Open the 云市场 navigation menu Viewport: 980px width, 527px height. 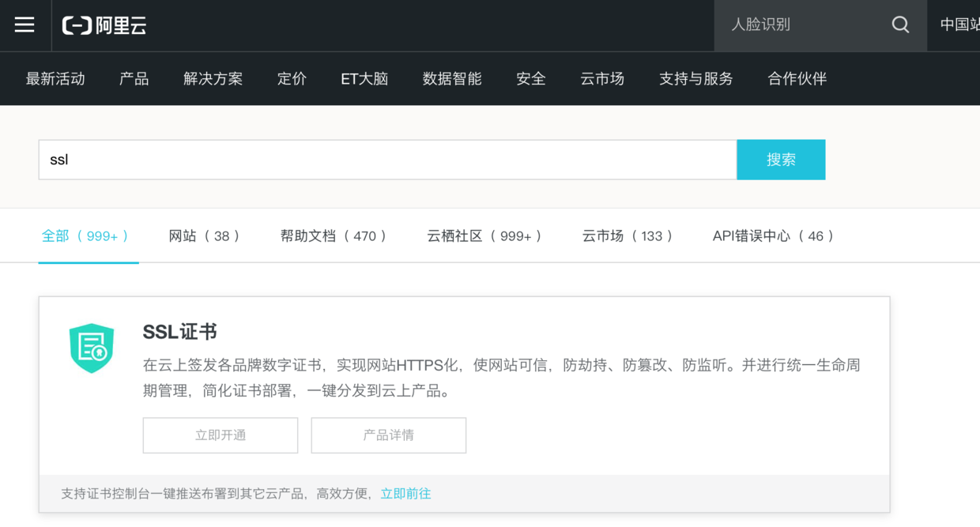pyautogui.click(x=602, y=79)
